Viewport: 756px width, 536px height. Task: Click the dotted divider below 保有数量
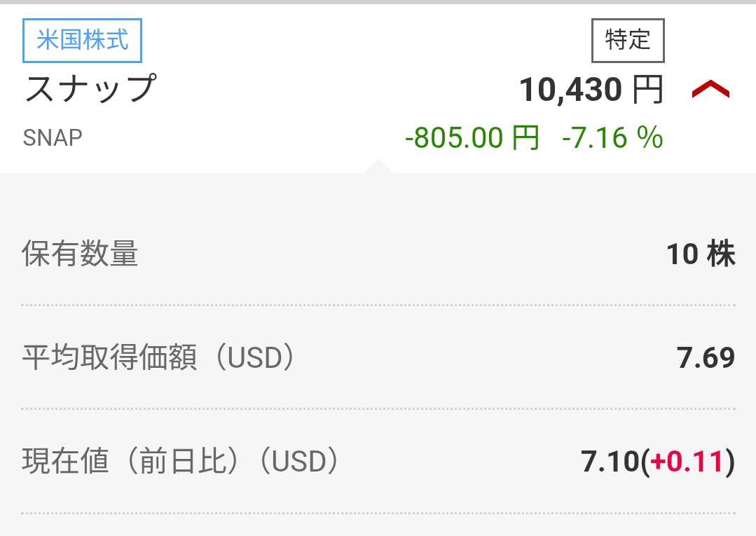point(378,305)
